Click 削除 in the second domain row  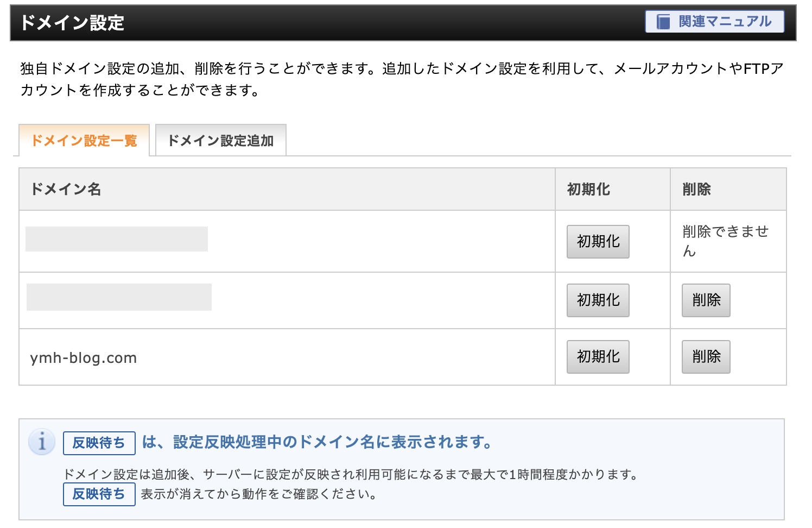[x=706, y=300]
